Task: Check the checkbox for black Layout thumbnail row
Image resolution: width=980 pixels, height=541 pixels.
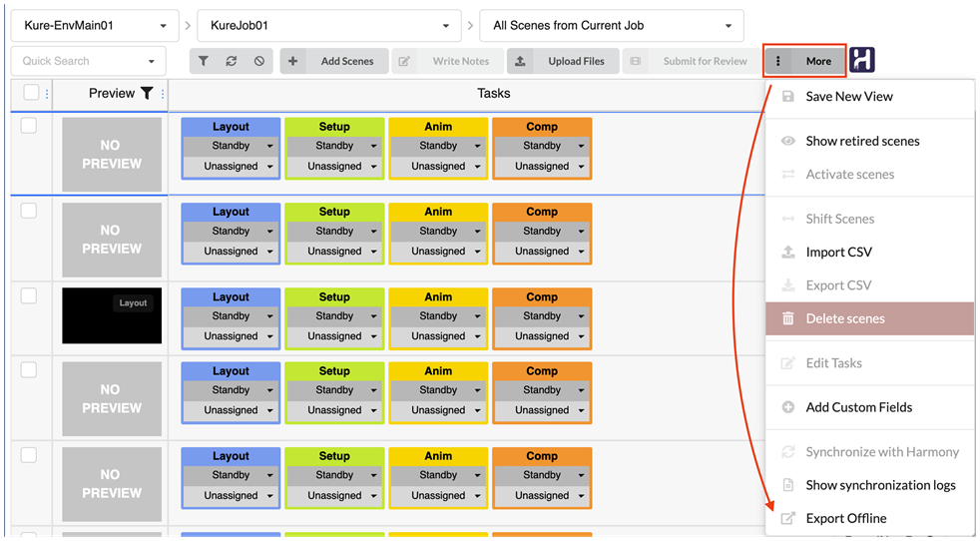Action: click(29, 295)
